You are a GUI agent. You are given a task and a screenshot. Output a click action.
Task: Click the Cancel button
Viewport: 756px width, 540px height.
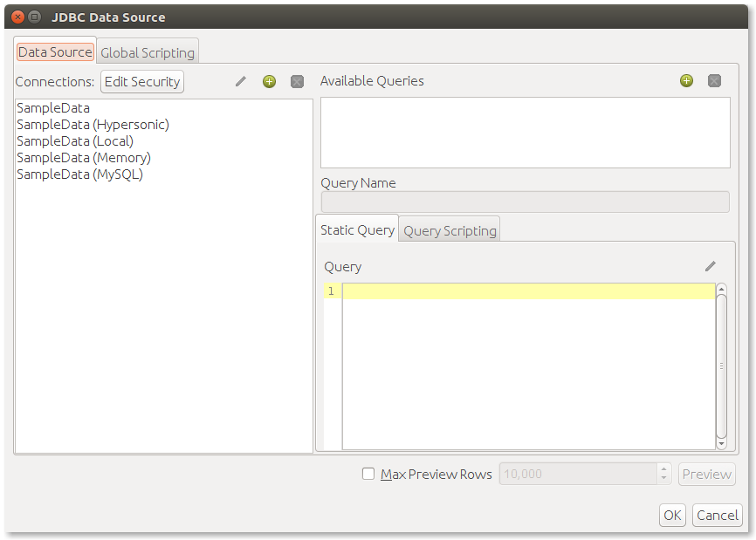(718, 515)
